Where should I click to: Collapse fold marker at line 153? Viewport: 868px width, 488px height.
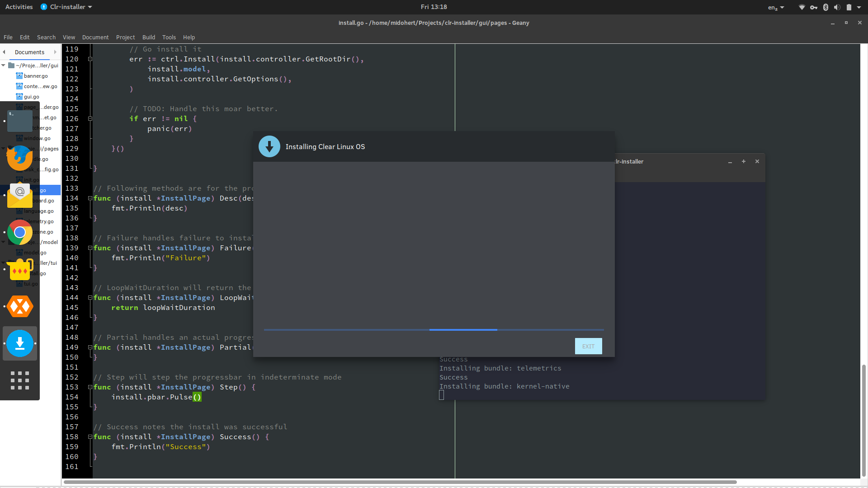pos(90,387)
